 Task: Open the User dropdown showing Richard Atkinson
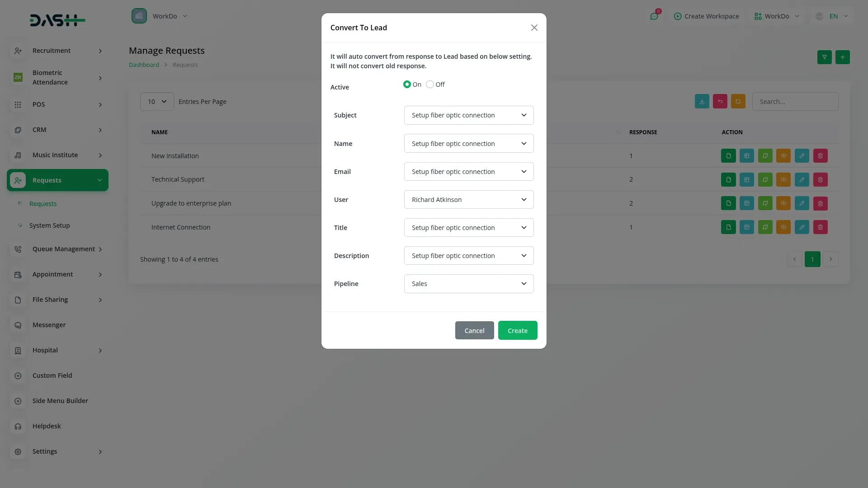tap(468, 200)
